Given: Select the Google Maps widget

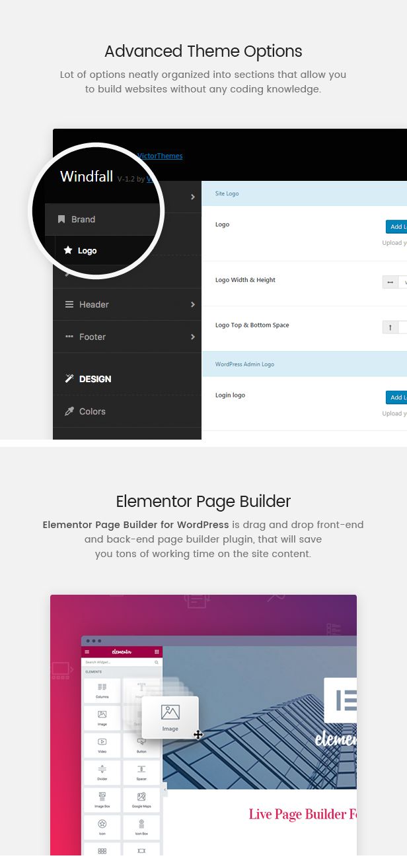Looking at the screenshot, I should coord(141,797).
